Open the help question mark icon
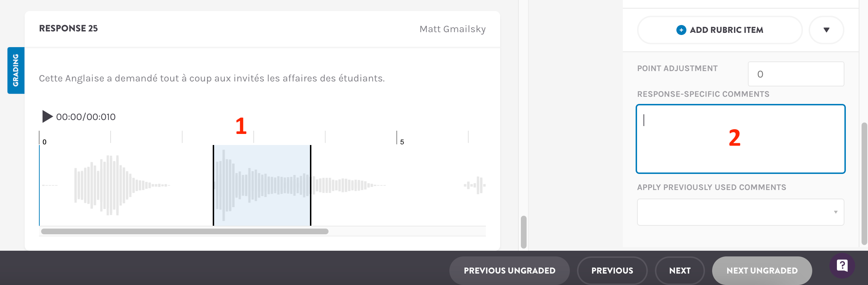 842,265
